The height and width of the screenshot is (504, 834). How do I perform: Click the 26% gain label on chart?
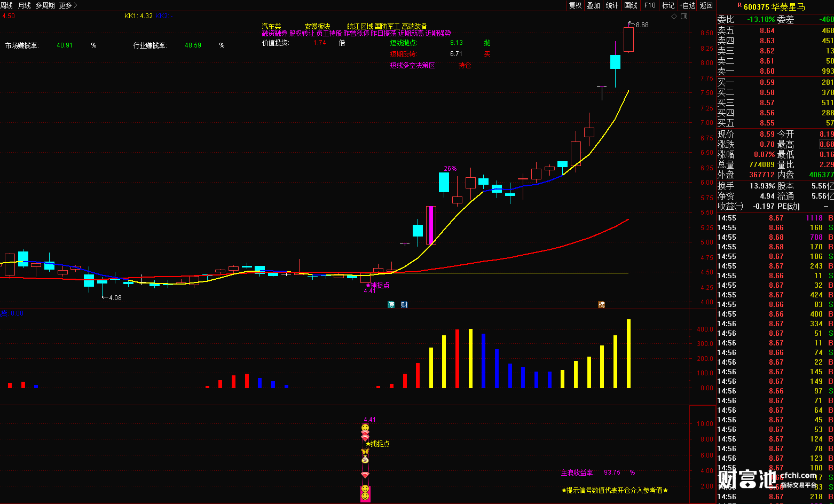[x=450, y=169]
